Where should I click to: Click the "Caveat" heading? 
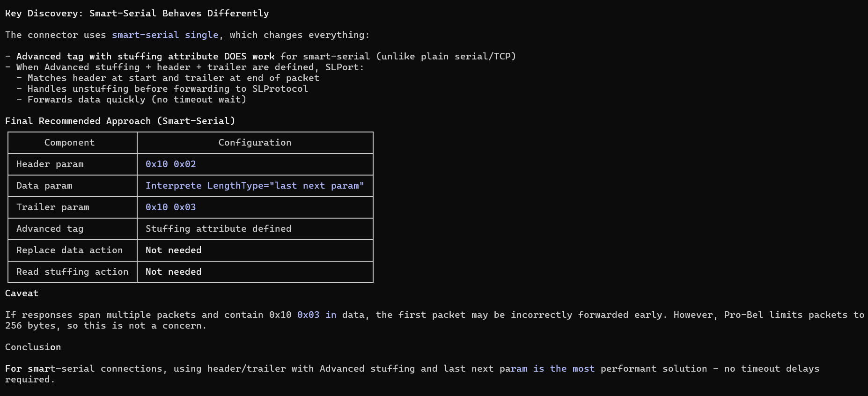click(22, 293)
